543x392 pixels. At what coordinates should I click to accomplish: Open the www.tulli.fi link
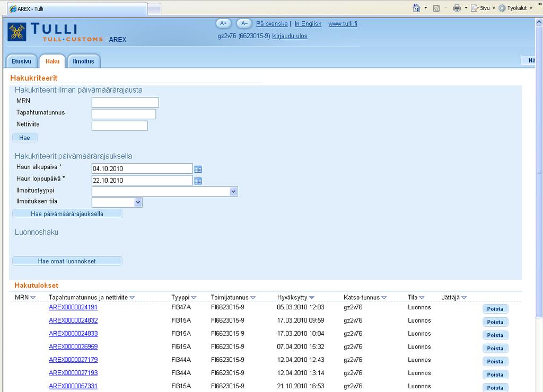click(x=343, y=24)
